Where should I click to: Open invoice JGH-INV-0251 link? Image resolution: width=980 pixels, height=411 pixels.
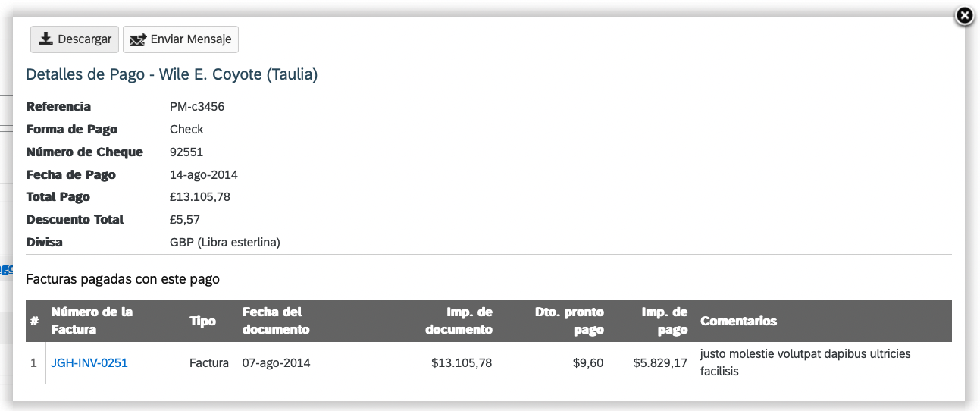point(89,363)
